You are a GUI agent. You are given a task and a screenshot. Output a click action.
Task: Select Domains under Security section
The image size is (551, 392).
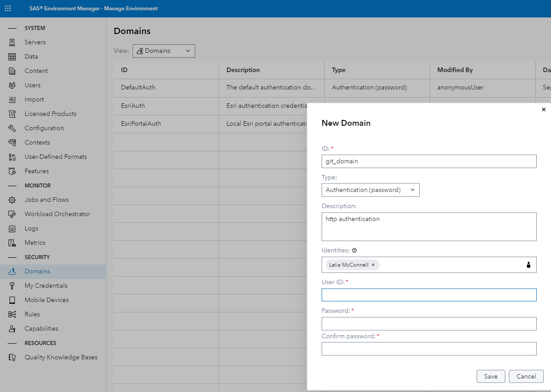38,271
